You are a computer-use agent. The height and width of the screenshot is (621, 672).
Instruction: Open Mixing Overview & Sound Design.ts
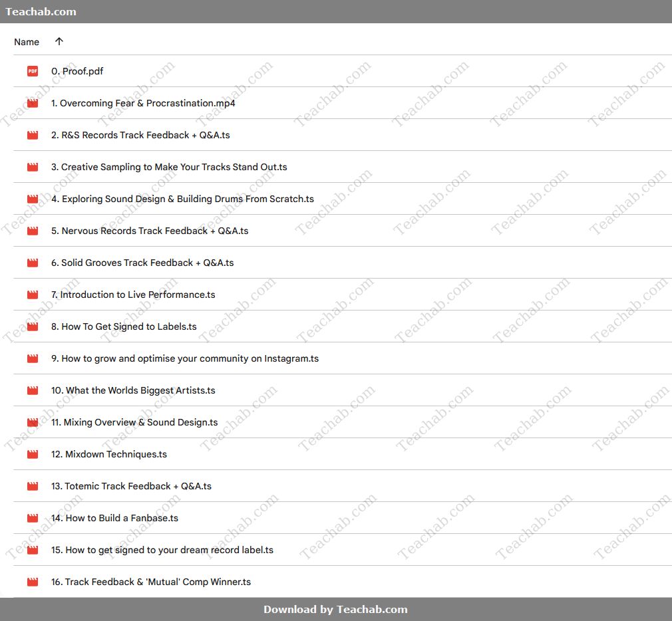(134, 422)
